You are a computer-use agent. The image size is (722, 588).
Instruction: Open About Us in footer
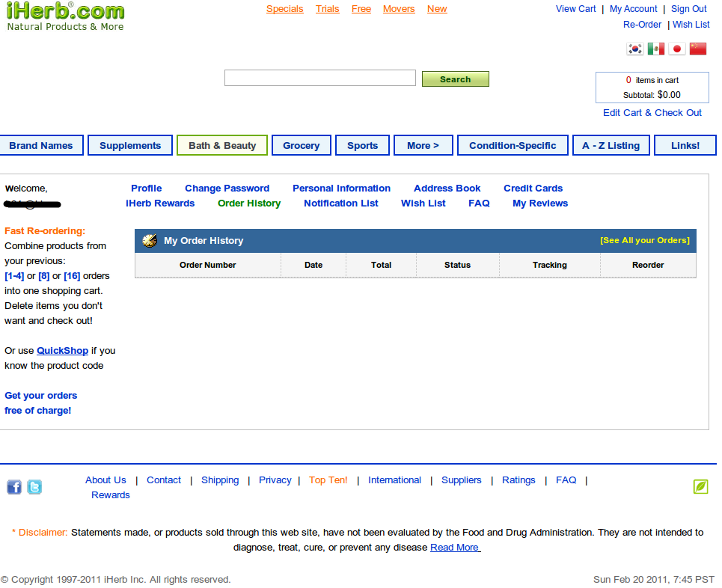click(105, 480)
